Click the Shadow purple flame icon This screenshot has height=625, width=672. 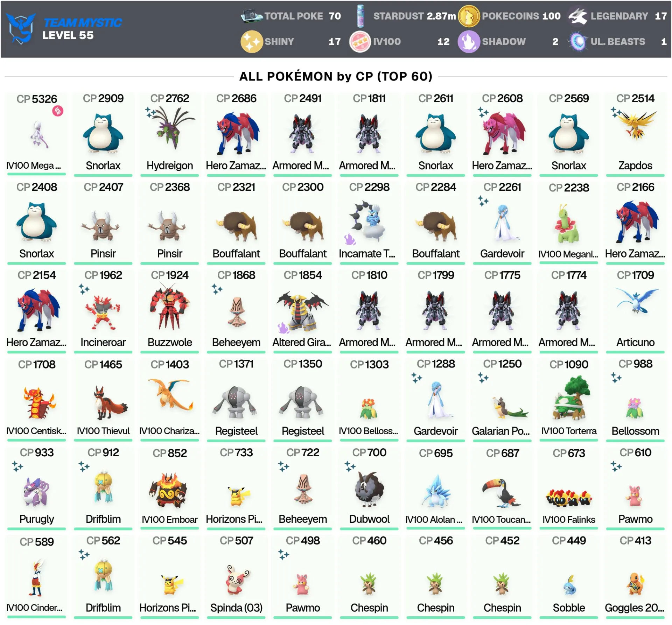coord(469,42)
